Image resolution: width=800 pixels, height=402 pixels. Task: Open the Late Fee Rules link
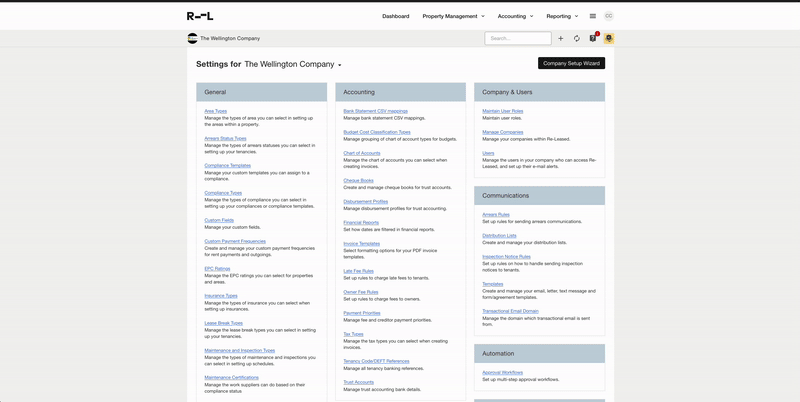click(358, 270)
